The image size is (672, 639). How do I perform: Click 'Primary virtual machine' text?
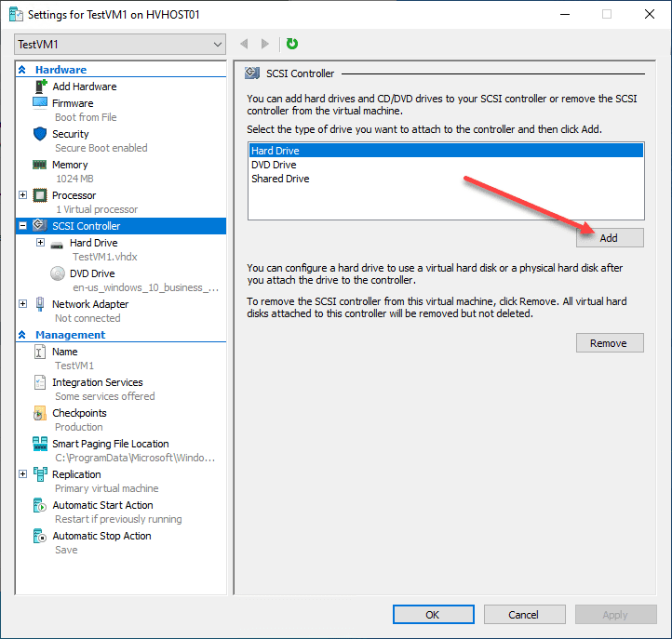point(107,488)
